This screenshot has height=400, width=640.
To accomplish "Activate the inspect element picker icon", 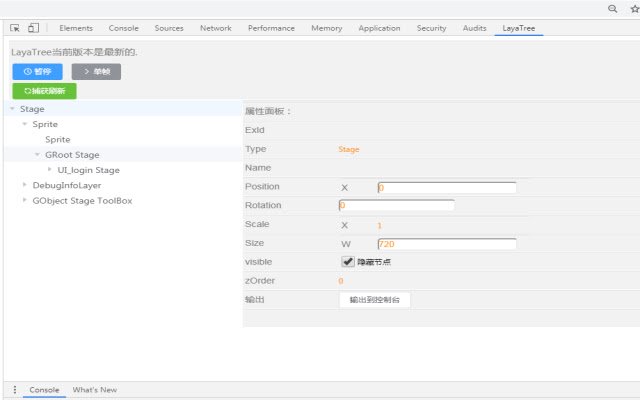I will [x=15, y=28].
